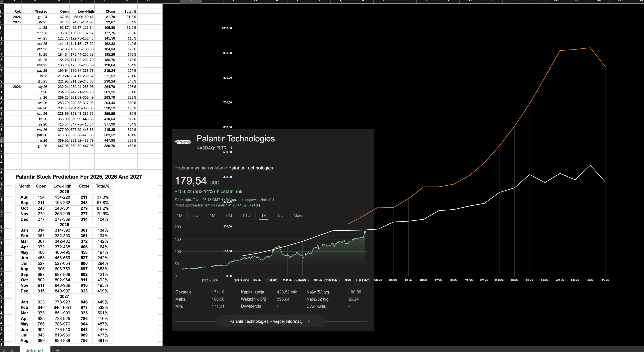
Task: Choose the 1M chart range
Action: coord(212,216)
